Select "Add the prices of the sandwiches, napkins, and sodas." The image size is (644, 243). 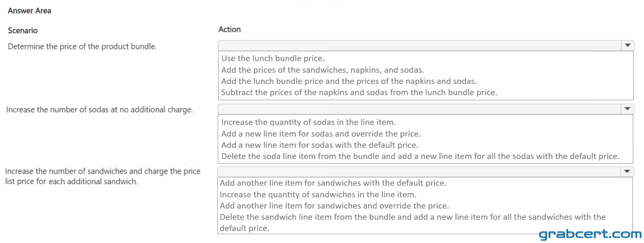322,70
